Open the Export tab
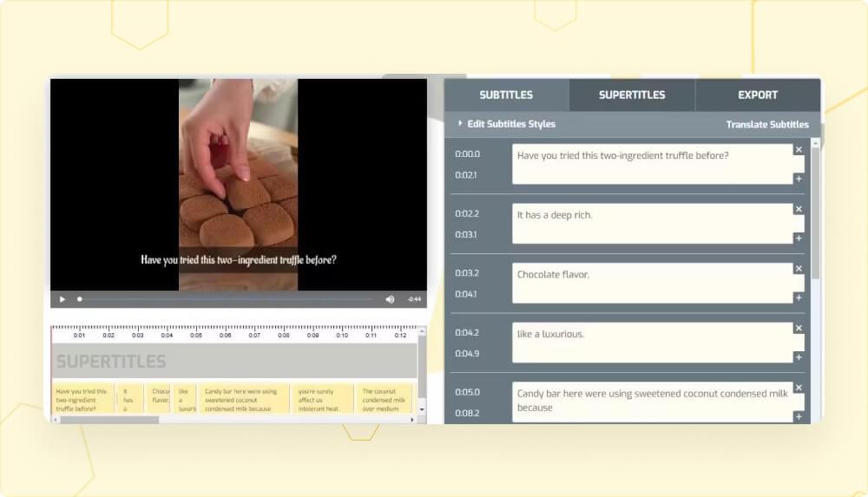The image size is (868, 497). [x=758, y=95]
